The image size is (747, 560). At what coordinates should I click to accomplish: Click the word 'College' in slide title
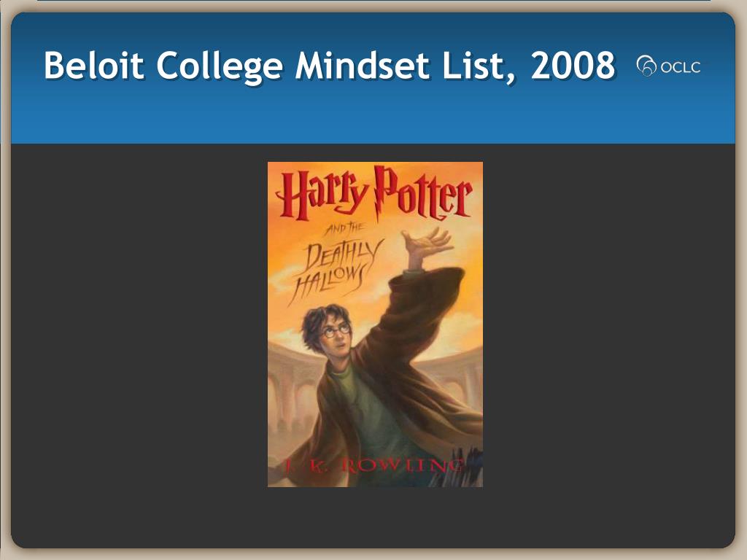click(x=220, y=66)
